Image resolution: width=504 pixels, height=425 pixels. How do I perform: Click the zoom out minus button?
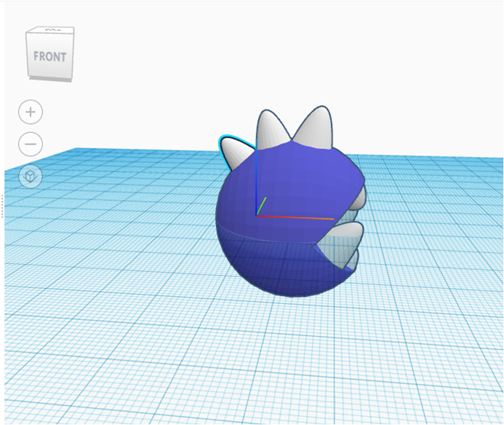pyautogui.click(x=31, y=144)
